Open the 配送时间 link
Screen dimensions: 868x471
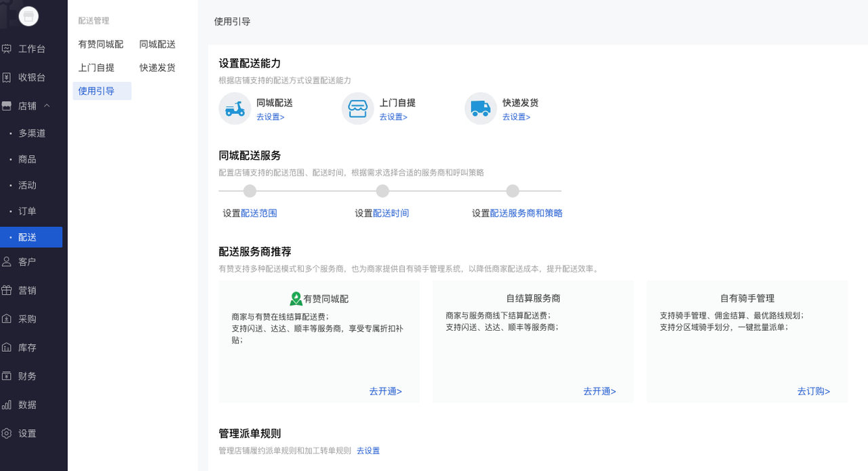point(391,213)
